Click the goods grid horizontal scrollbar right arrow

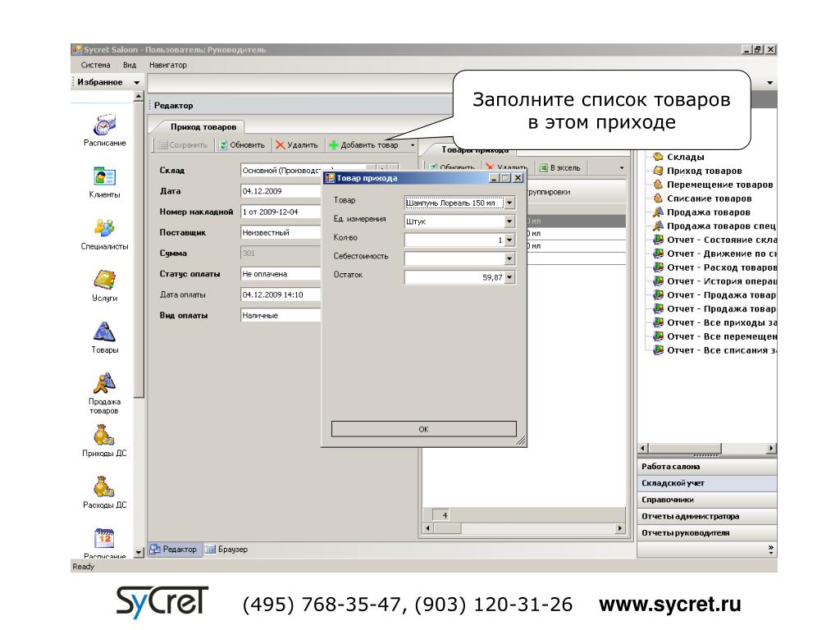pos(620,528)
